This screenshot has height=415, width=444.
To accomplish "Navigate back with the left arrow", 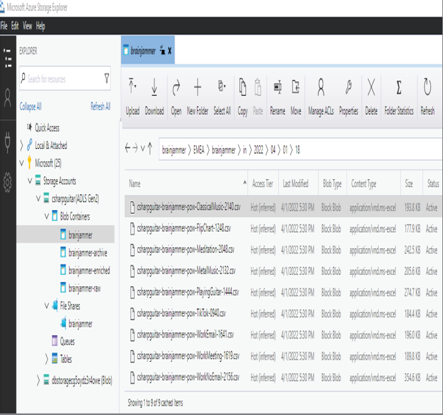I will coord(128,148).
